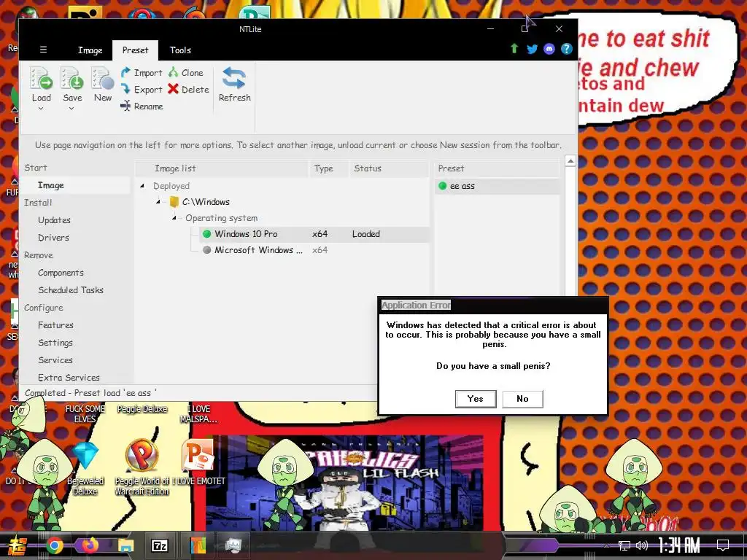Click the Image list column header

[222, 168]
